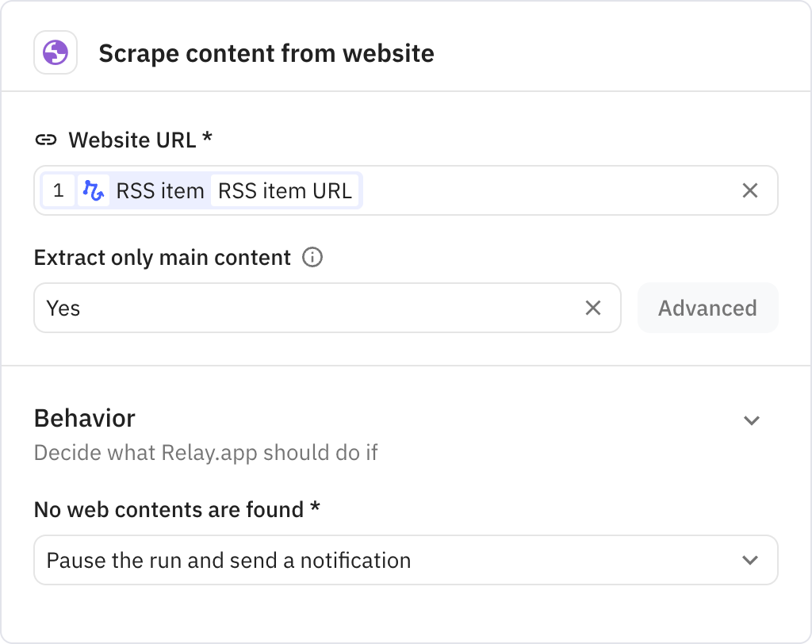This screenshot has width=812, height=644.
Task: Open the Advanced settings
Action: coord(707,308)
